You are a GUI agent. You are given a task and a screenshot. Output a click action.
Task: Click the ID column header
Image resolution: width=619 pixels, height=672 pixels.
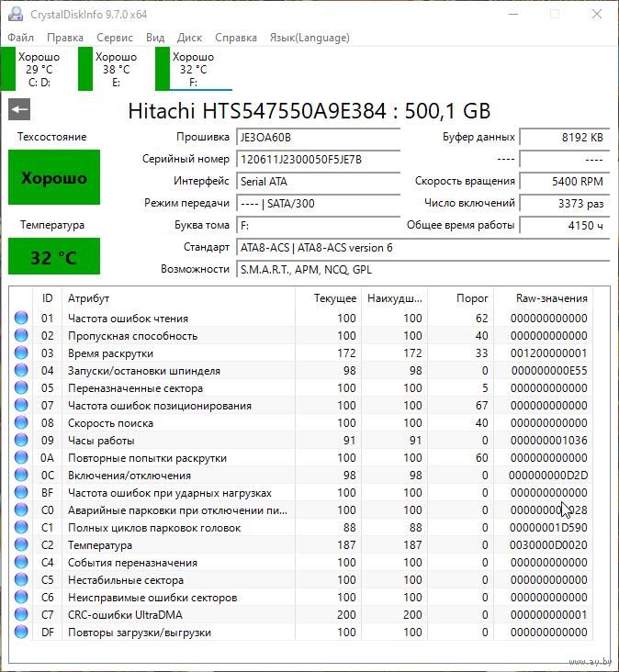tap(47, 298)
